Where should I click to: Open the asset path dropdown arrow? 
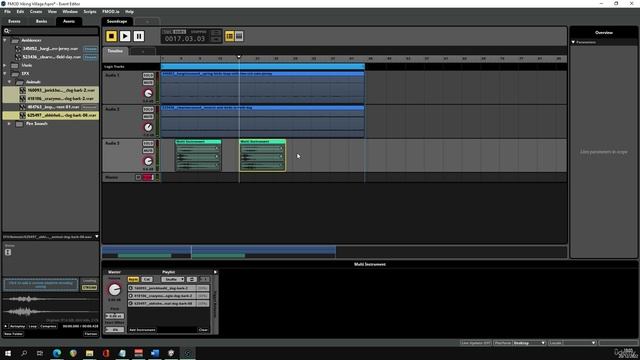pyautogui.click(x=97, y=236)
